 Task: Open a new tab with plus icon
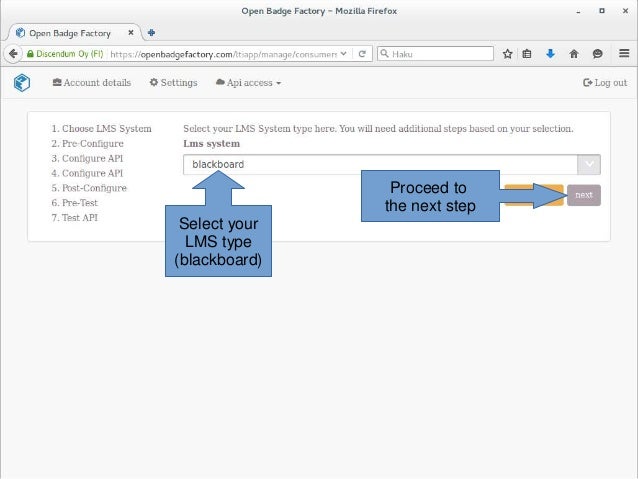coord(151,33)
